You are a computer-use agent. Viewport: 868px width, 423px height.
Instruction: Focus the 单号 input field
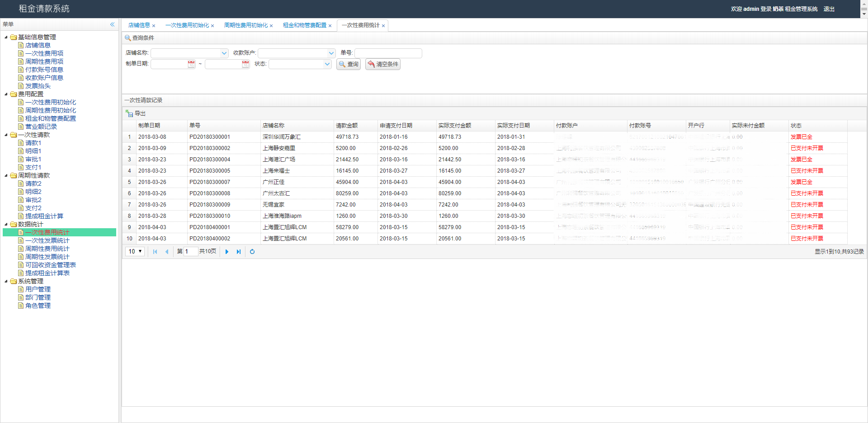coord(388,53)
